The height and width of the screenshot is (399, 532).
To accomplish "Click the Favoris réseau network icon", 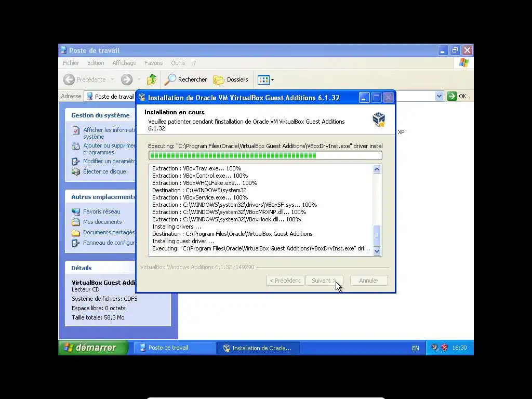I will pyautogui.click(x=76, y=212).
